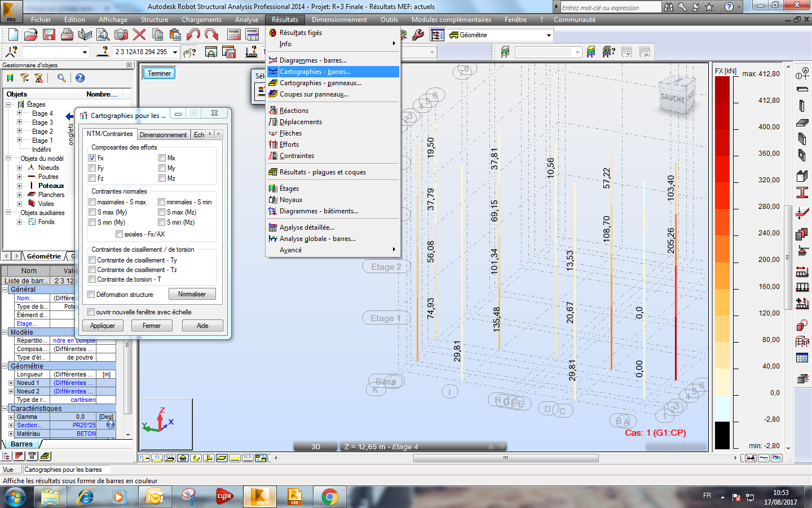Check the Fy component checkbox
812x508 pixels.
coord(92,168)
